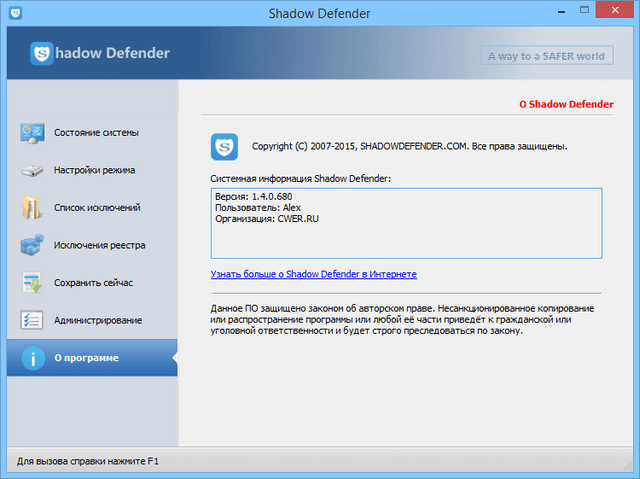Go to Настройки режима
Image resolution: width=640 pixels, height=479 pixels.
(x=95, y=170)
